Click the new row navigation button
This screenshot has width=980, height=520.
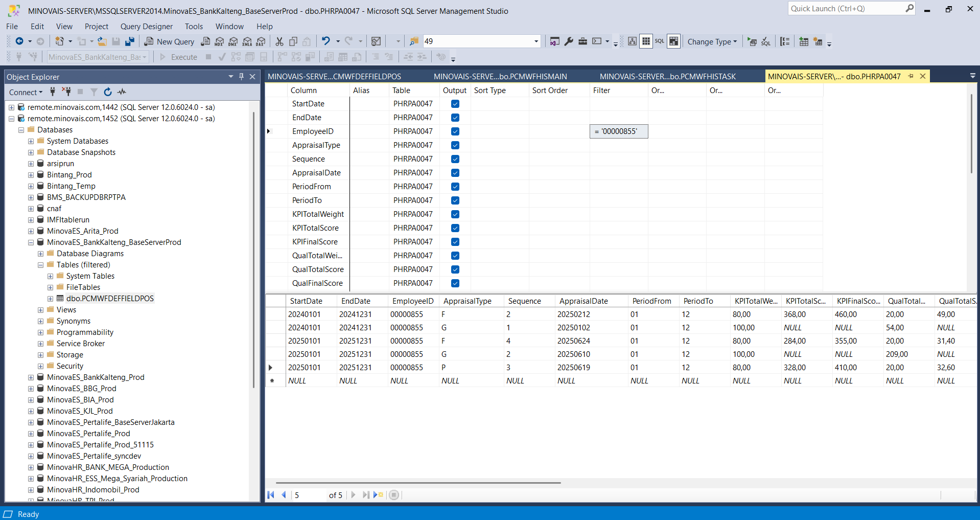point(379,495)
